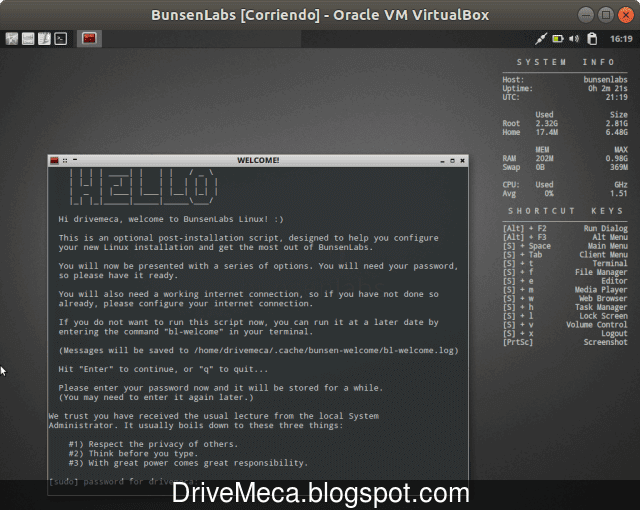Launch the text editor from panel

tap(44, 39)
